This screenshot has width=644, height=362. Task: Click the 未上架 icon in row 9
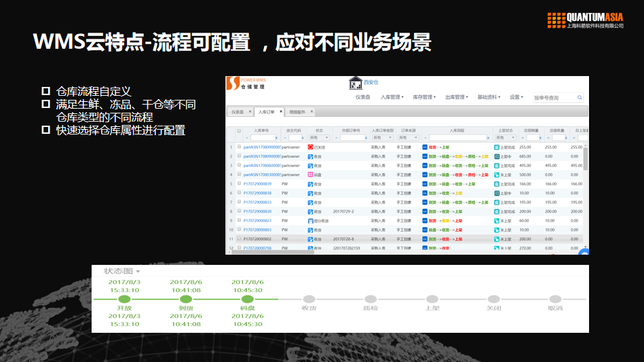(x=497, y=221)
